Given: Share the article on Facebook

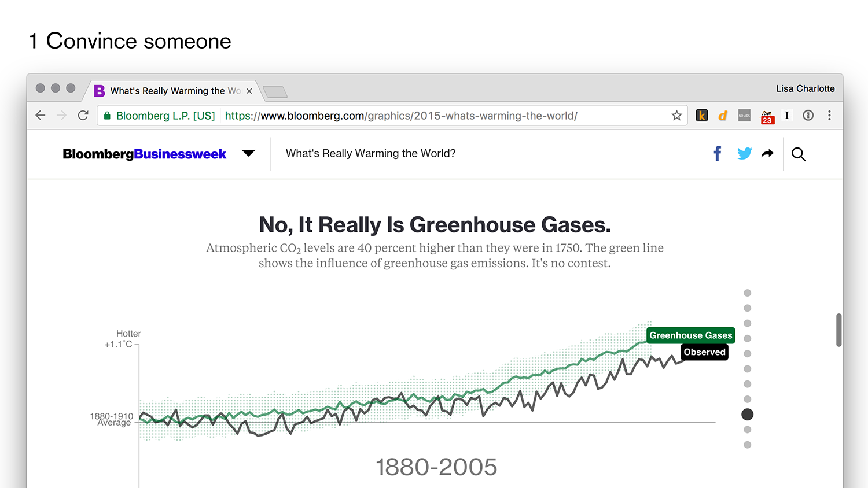Looking at the screenshot, I should click(x=718, y=154).
